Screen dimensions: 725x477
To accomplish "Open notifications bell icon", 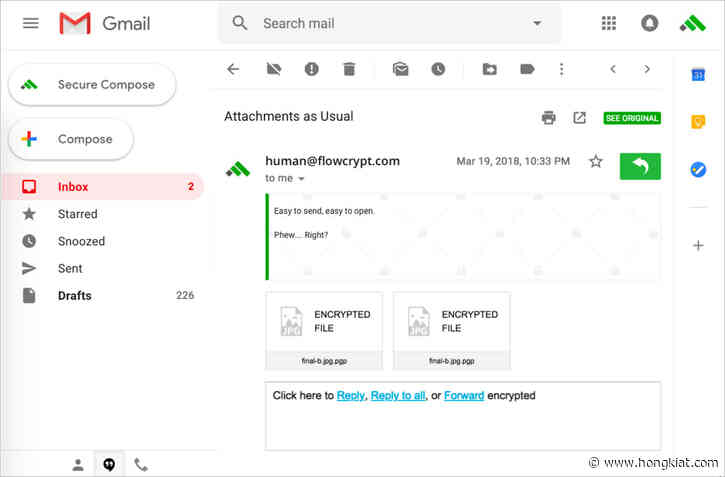I will pos(649,23).
